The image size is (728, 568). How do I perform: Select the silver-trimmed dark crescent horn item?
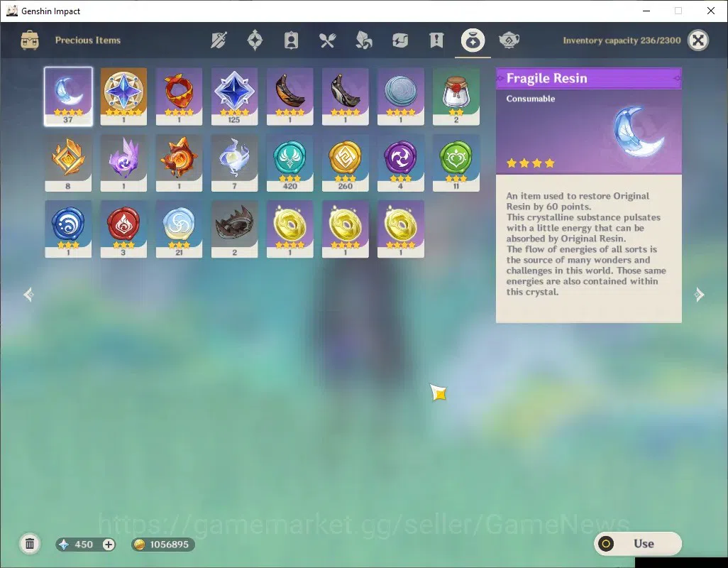point(345,96)
